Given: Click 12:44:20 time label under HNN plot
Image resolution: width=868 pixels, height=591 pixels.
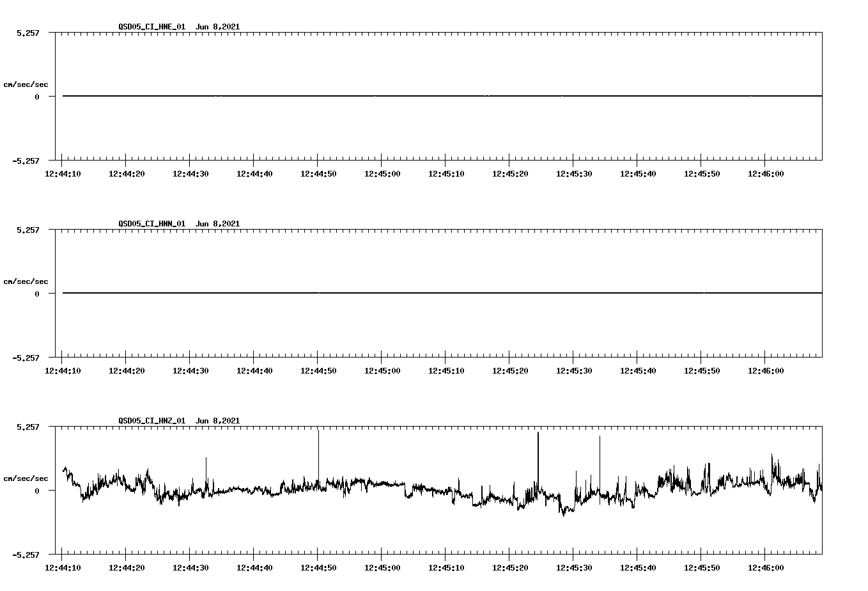Looking at the screenshot, I should click(127, 370).
